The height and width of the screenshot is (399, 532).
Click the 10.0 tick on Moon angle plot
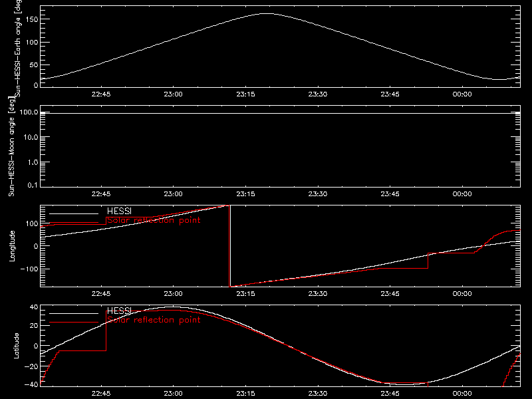pyautogui.click(x=31, y=137)
